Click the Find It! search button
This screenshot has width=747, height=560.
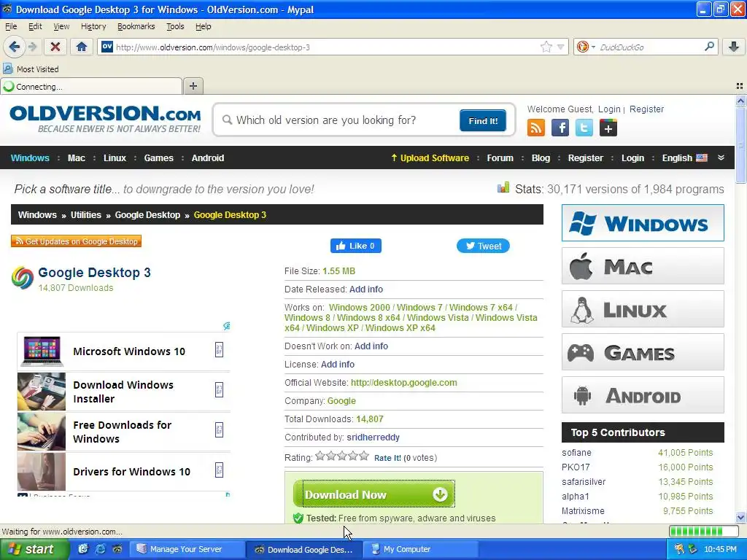click(483, 120)
